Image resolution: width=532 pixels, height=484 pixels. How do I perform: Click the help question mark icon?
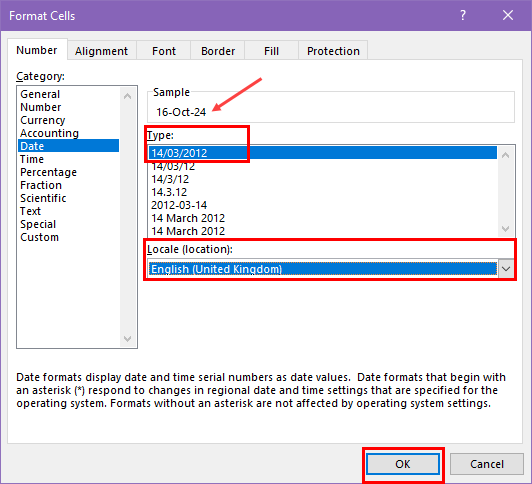click(463, 15)
